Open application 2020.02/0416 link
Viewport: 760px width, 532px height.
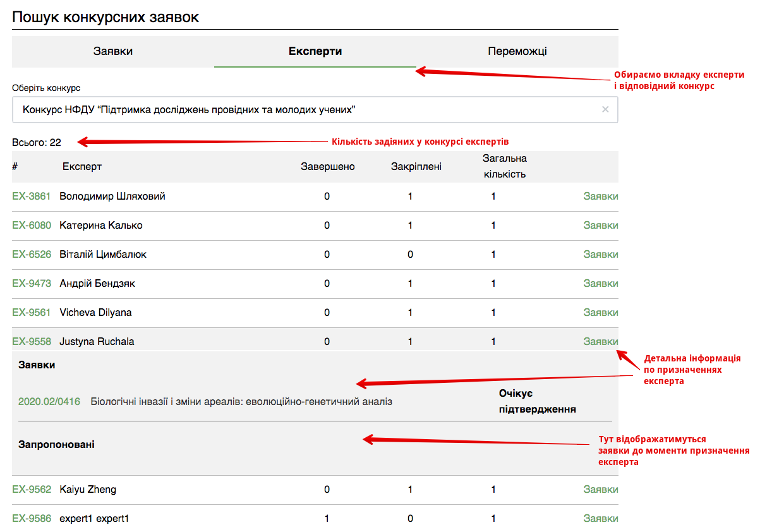point(49,402)
